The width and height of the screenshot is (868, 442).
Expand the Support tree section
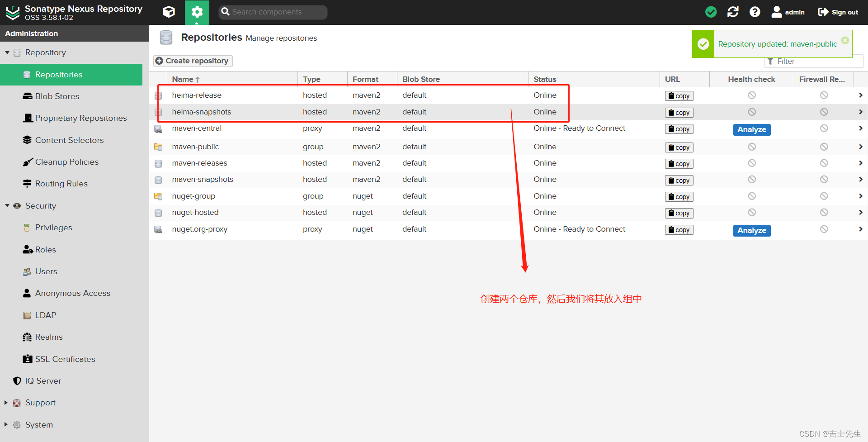click(x=6, y=403)
